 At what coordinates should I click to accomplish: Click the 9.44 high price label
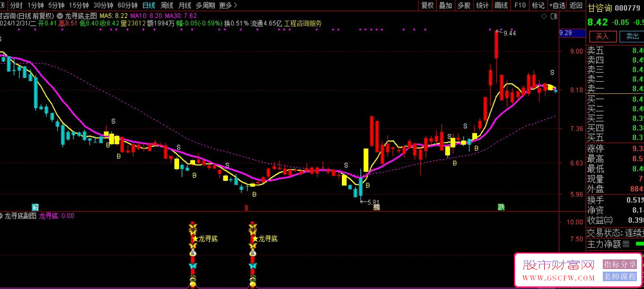point(509,33)
